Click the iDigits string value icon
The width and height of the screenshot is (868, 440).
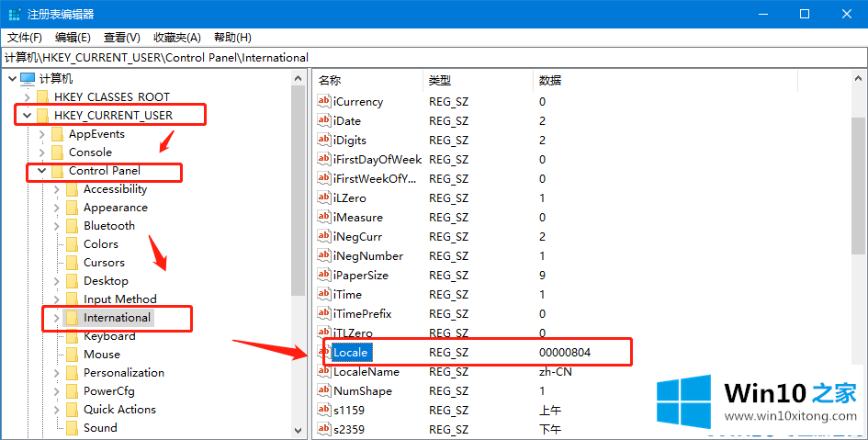(324, 140)
